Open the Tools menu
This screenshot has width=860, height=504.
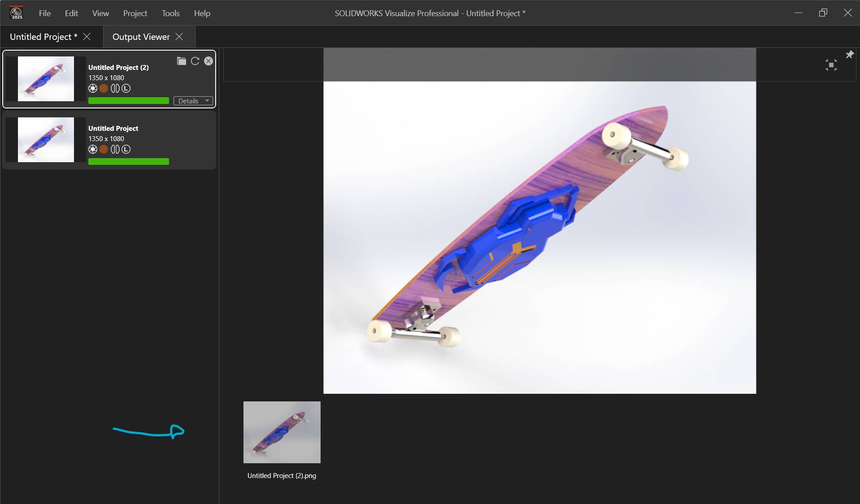(x=170, y=13)
